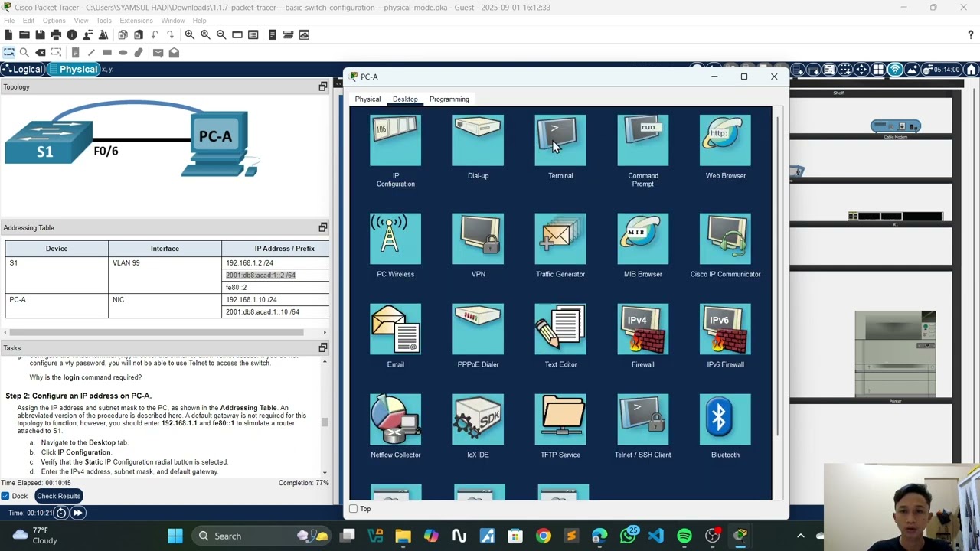Screen dimensions: 980x551
Task: Launch the Dial-up app
Action: click(x=478, y=141)
